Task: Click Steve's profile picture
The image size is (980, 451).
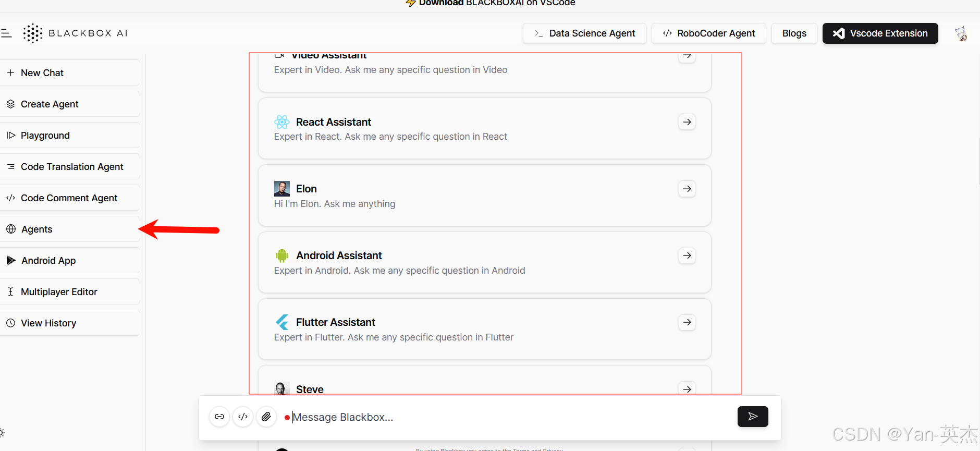Action: [x=282, y=388]
